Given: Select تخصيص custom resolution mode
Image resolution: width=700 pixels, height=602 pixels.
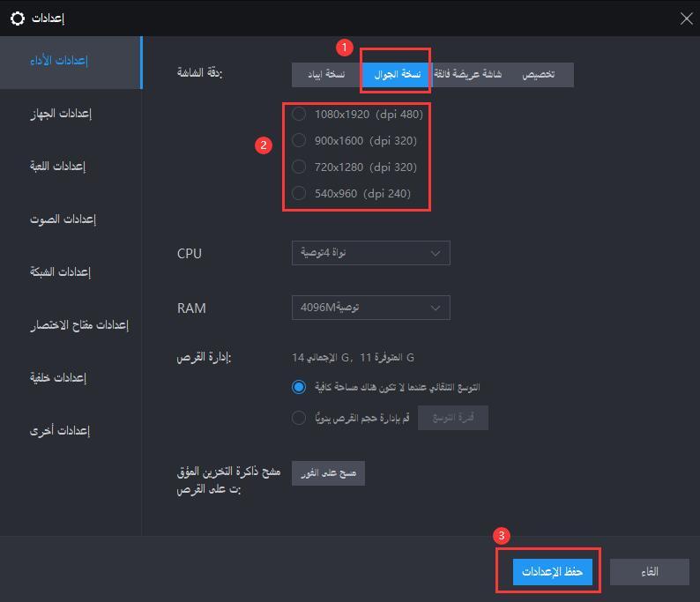Looking at the screenshot, I should 539,75.
